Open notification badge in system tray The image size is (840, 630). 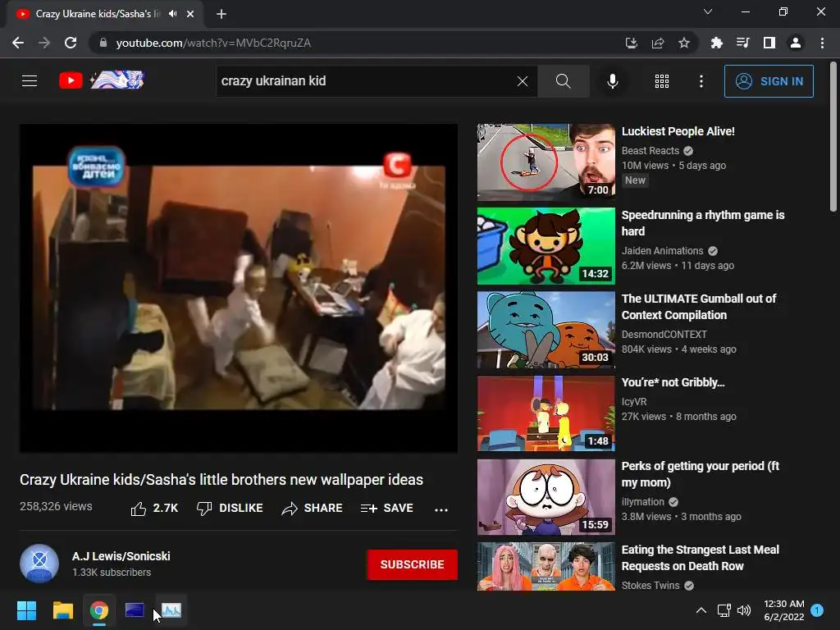(x=817, y=609)
